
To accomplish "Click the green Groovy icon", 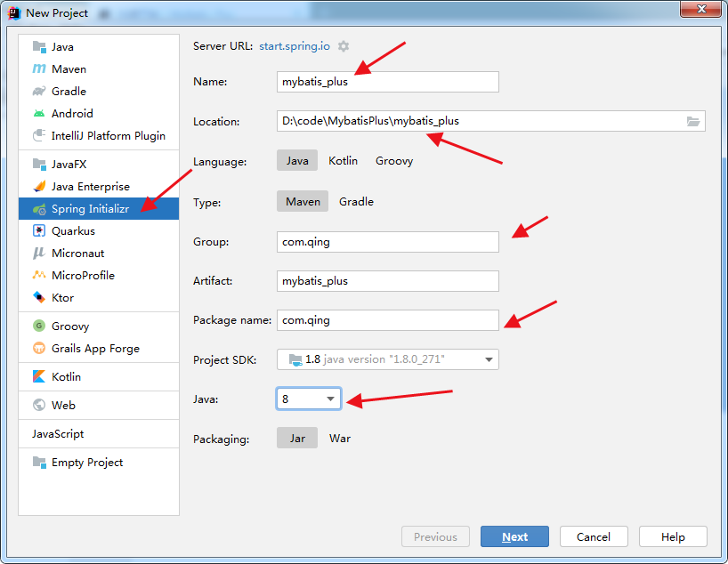I will coord(39,326).
